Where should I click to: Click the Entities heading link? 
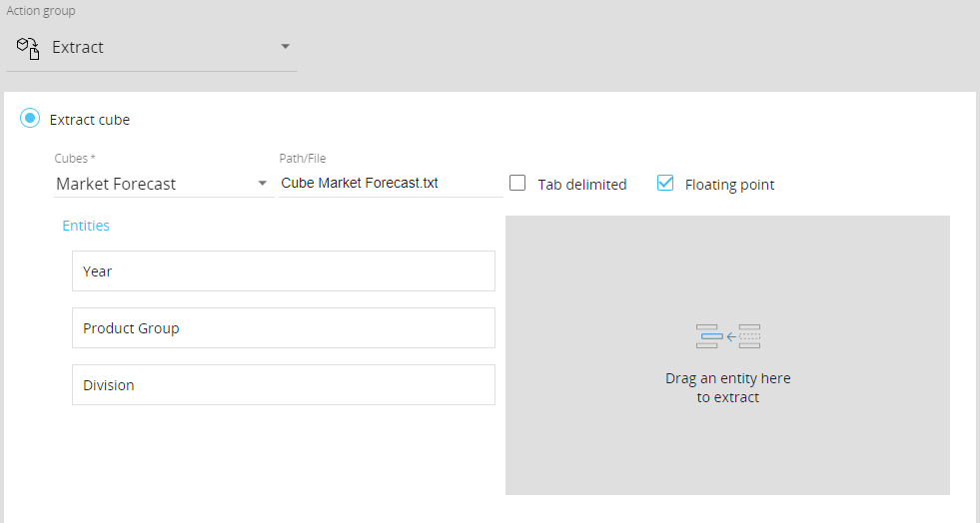click(86, 226)
